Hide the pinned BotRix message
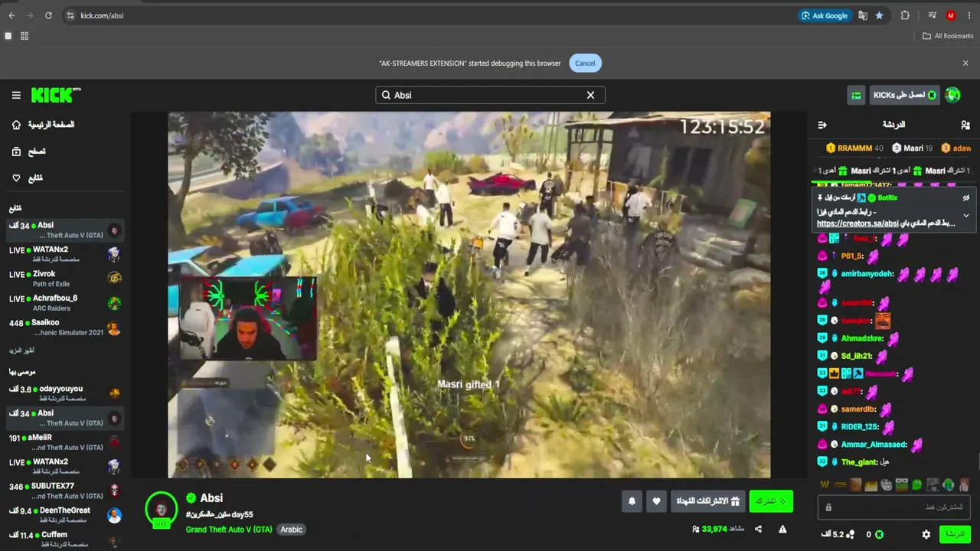 coord(966,197)
